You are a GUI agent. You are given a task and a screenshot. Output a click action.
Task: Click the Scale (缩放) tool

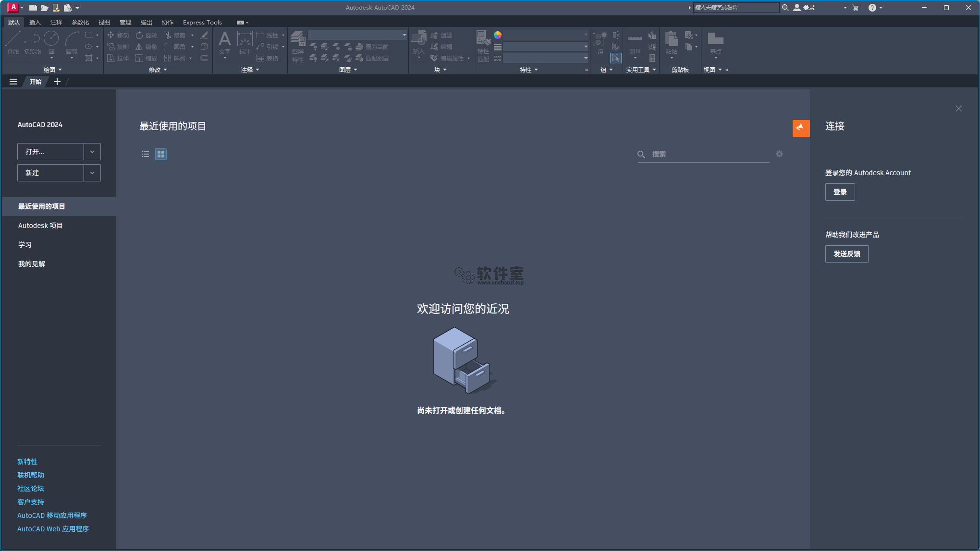[146, 58]
